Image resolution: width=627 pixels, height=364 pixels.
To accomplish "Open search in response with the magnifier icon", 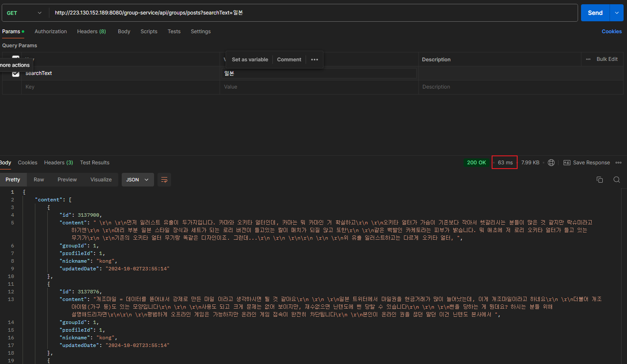I will [x=616, y=180].
